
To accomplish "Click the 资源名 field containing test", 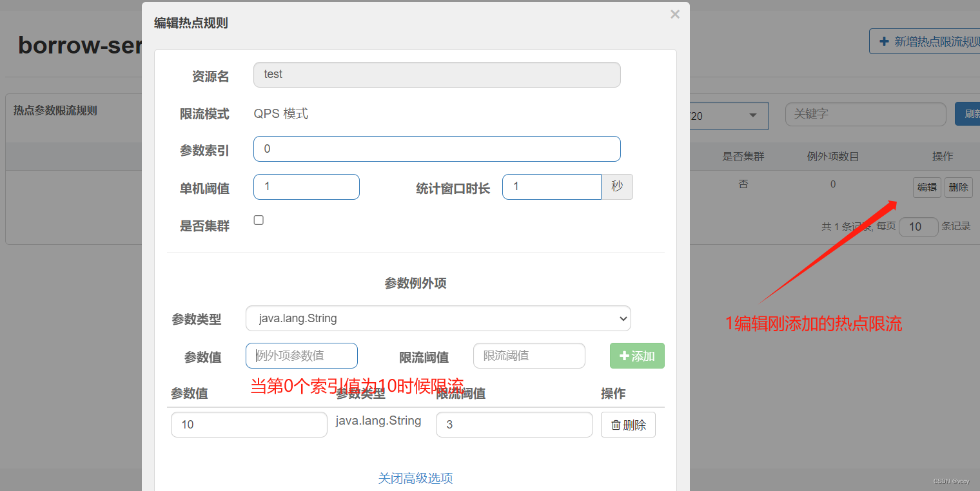I will tap(437, 75).
